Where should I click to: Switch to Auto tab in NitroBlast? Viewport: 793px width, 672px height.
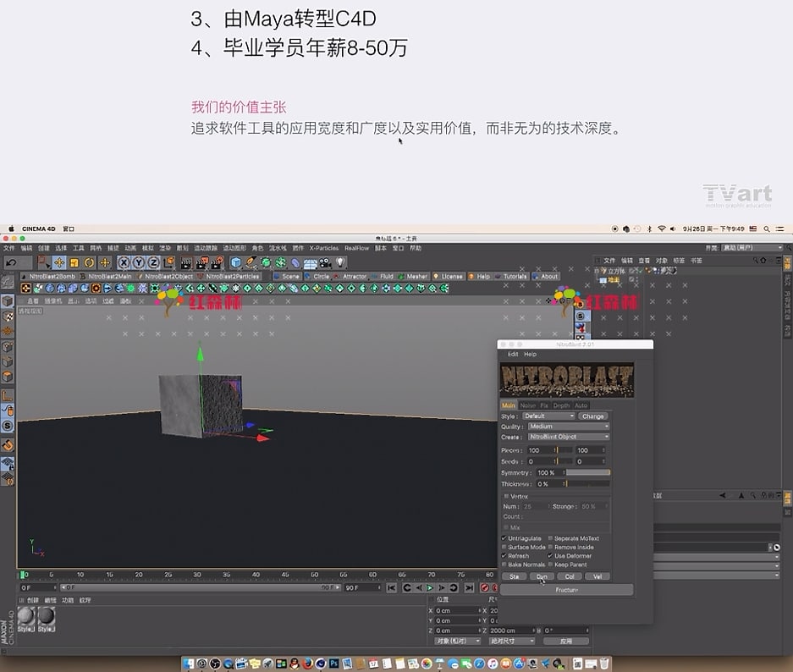click(x=581, y=405)
